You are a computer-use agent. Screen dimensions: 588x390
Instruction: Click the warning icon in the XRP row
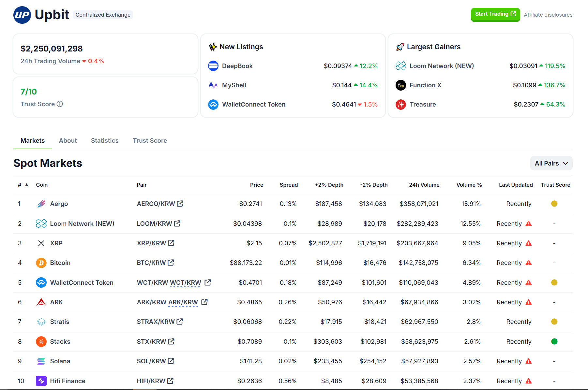[x=529, y=243]
